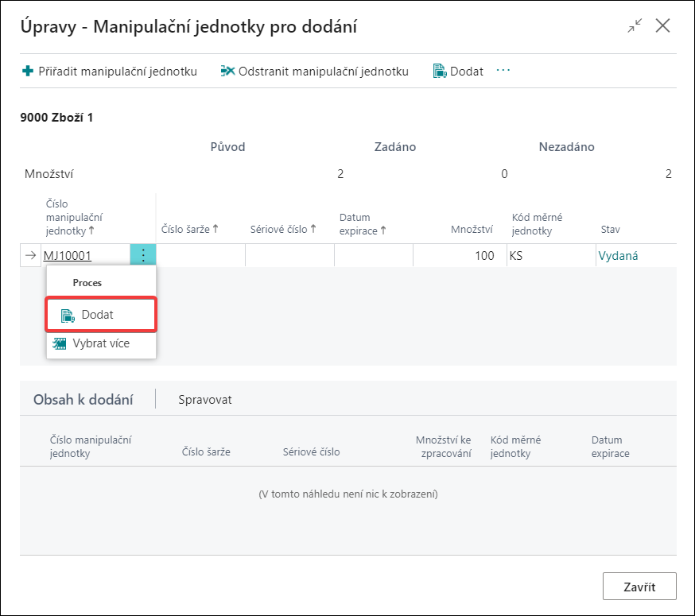The height and width of the screenshot is (616, 695).
Task: Sort by Číslo šarže column header
Action: [x=190, y=229]
